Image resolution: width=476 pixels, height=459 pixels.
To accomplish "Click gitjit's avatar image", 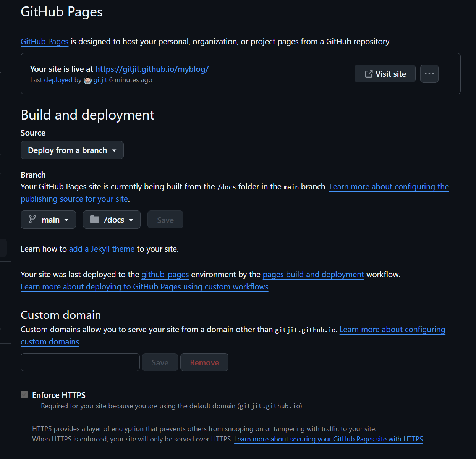I will [x=87, y=80].
